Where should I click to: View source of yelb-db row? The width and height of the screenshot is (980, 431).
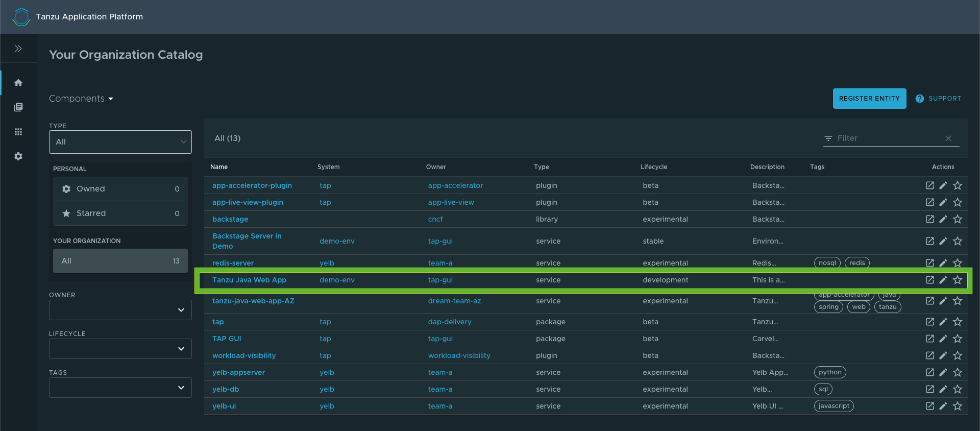[x=930, y=389]
